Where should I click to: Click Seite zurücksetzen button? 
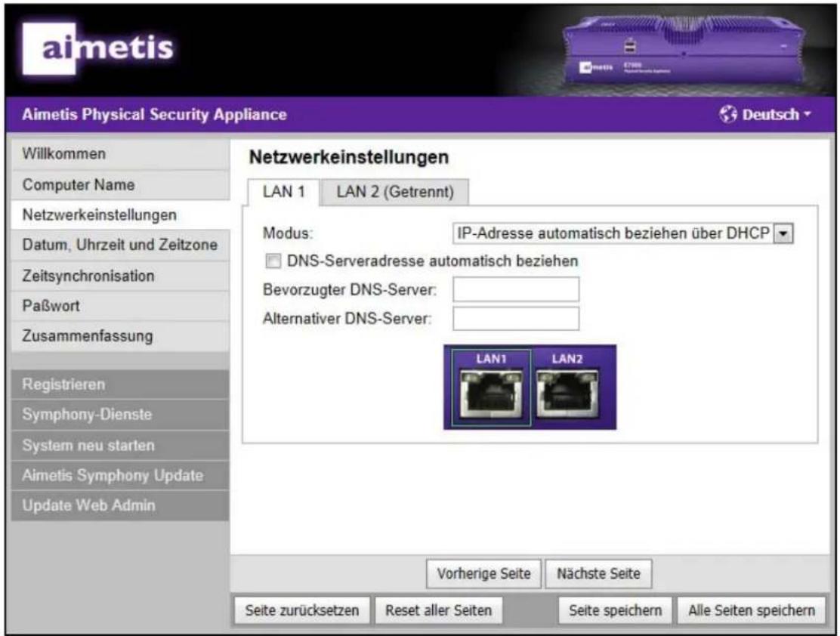(x=302, y=610)
